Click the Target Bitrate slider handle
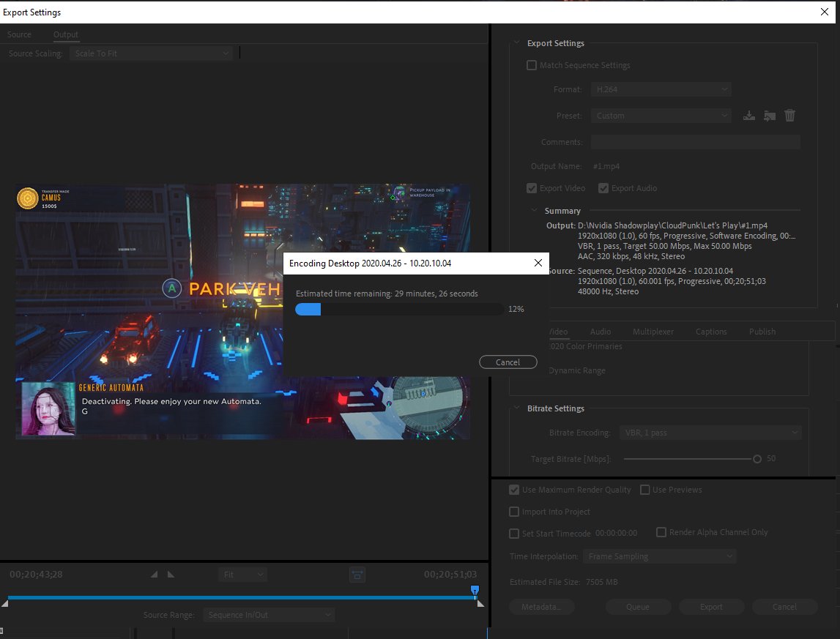 pos(757,459)
